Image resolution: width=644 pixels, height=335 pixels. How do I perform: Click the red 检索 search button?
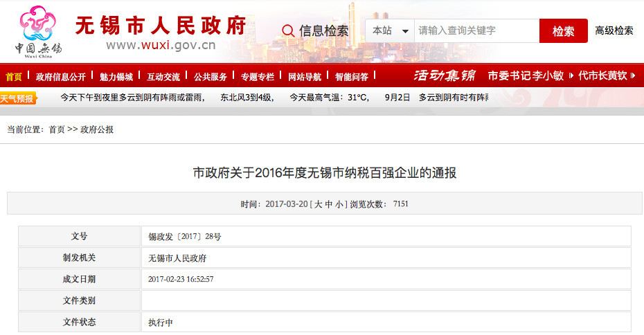563,30
